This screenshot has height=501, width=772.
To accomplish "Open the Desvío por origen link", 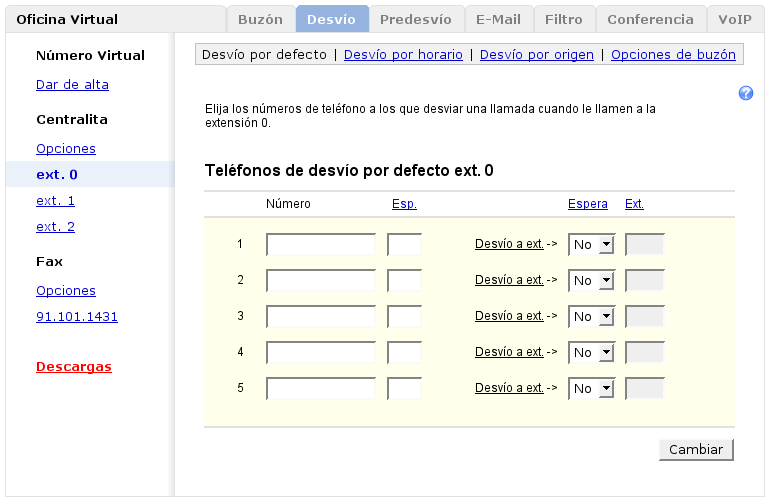I will click(x=537, y=55).
